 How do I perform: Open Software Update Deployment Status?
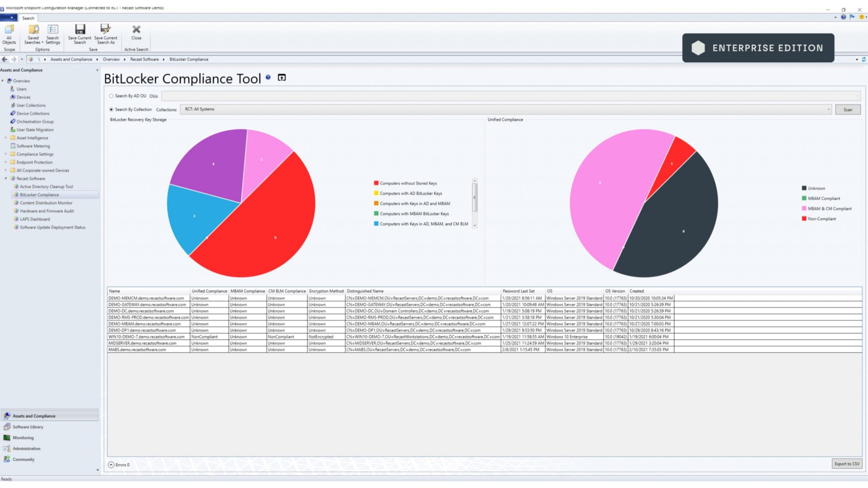[53, 227]
